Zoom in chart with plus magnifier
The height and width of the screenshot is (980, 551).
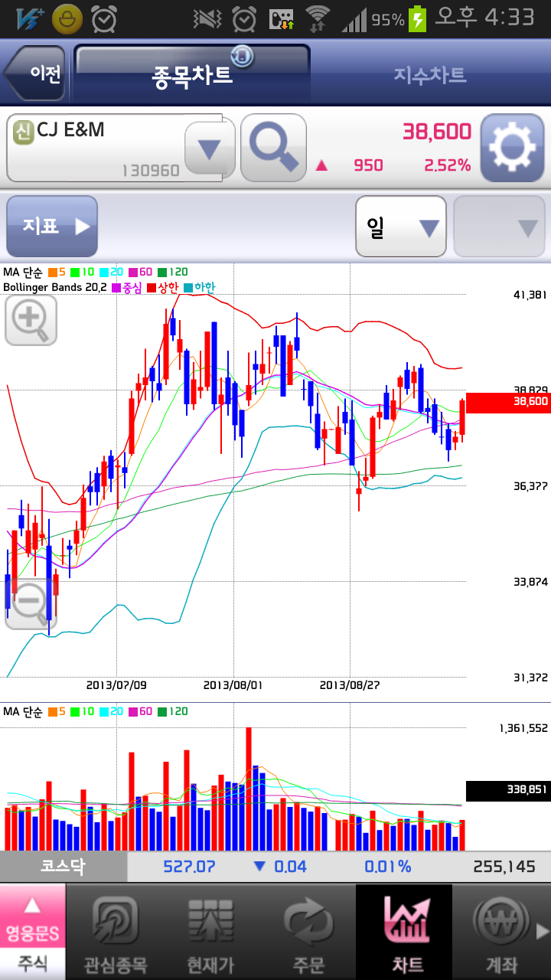31,319
